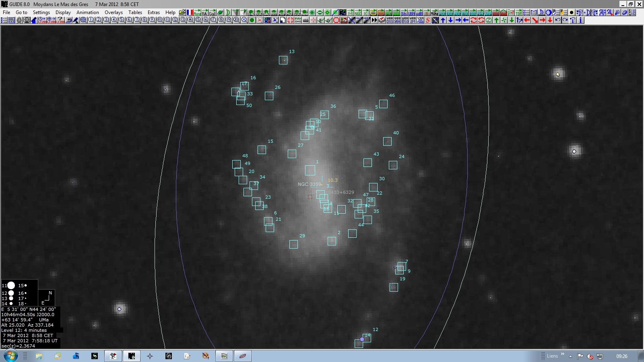Open the Settings menu

[41, 12]
